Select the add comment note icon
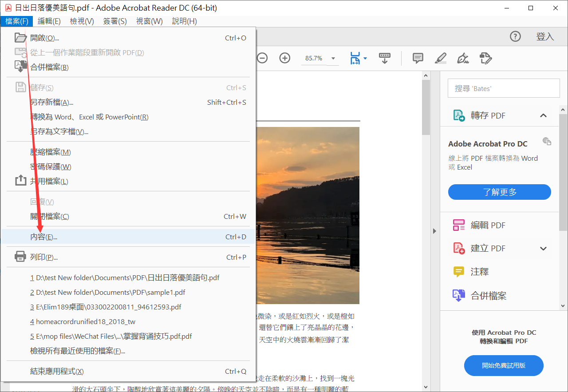The height and width of the screenshot is (392, 568). point(418,58)
